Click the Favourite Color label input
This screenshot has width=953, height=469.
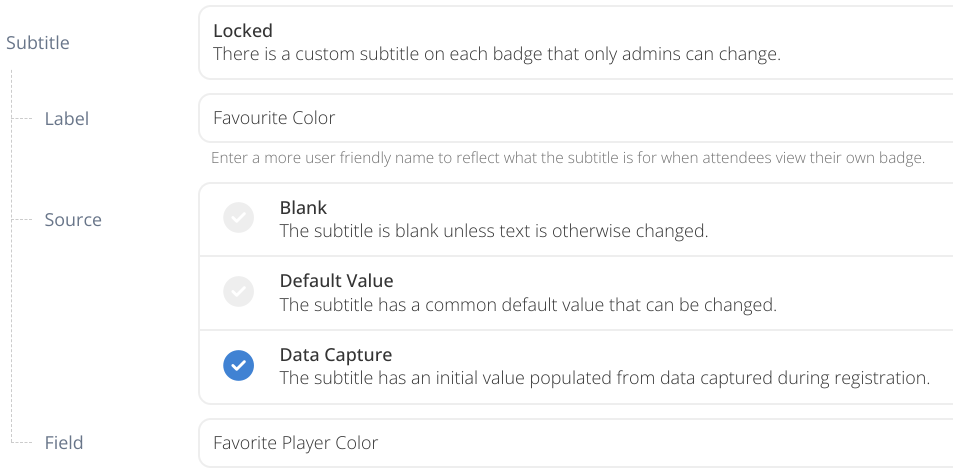575,118
